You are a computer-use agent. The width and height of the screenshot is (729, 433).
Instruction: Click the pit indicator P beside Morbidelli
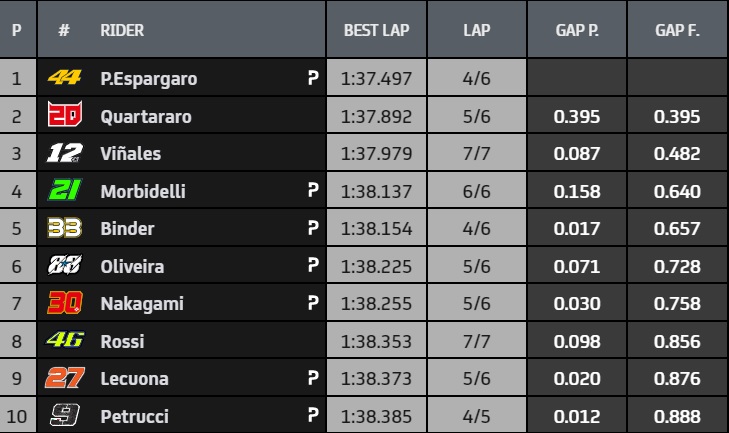[313, 190]
